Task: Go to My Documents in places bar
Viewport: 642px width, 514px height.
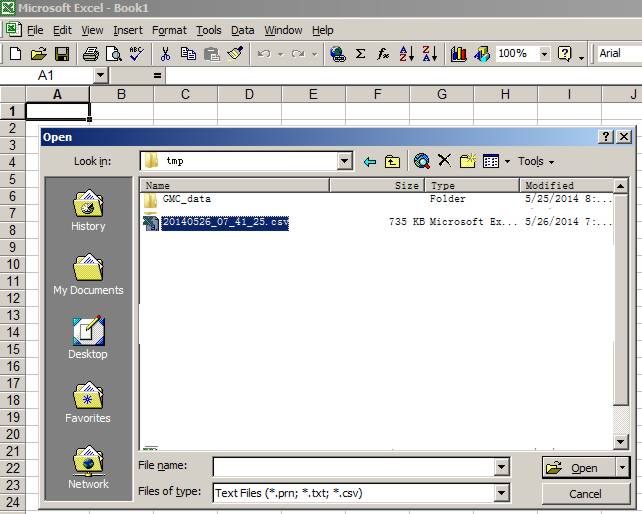Action: click(x=88, y=274)
